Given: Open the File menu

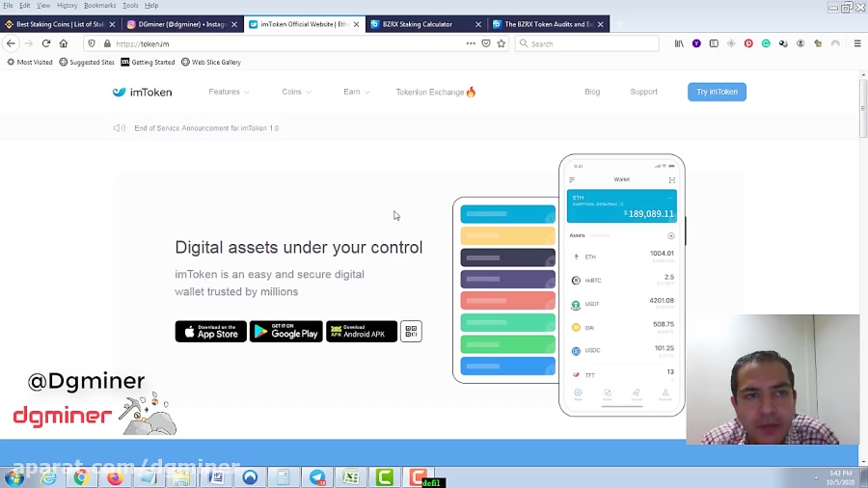Looking at the screenshot, I should click(x=8, y=6).
